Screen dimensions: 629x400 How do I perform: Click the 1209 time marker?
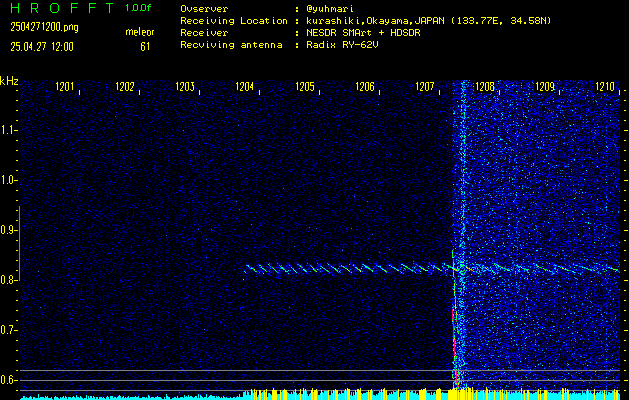pyautogui.click(x=545, y=86)
